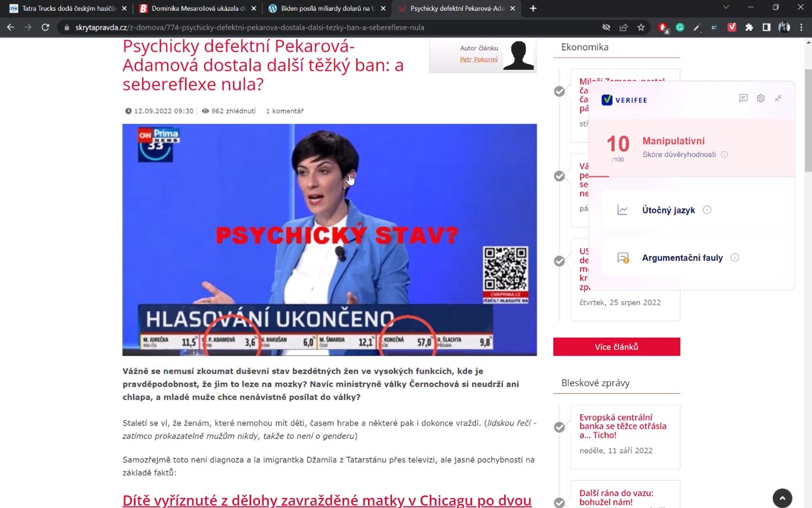Open the pen/marker extension
This screenshot has width=812, height=508.
[697, 27]
